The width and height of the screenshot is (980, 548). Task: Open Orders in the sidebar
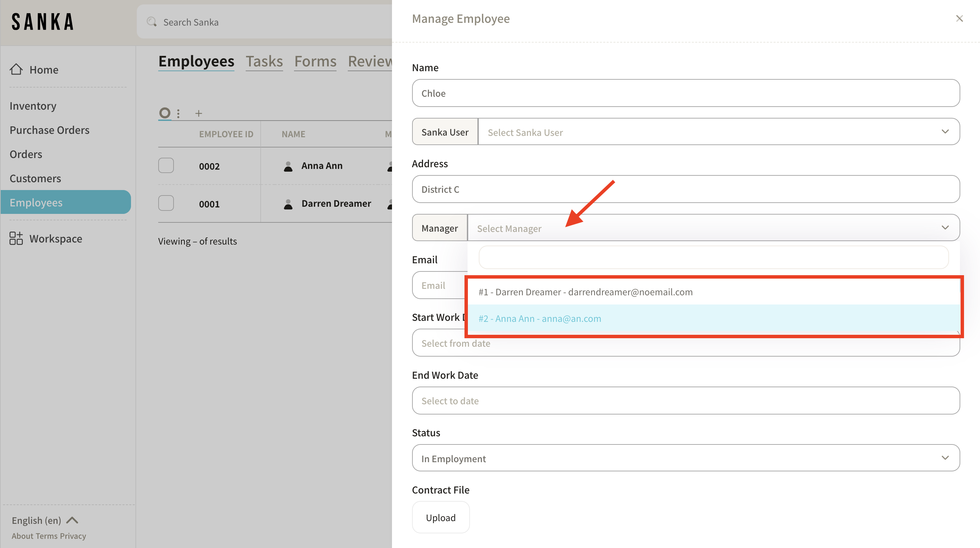pyautogui.click(x=26, y=154)
